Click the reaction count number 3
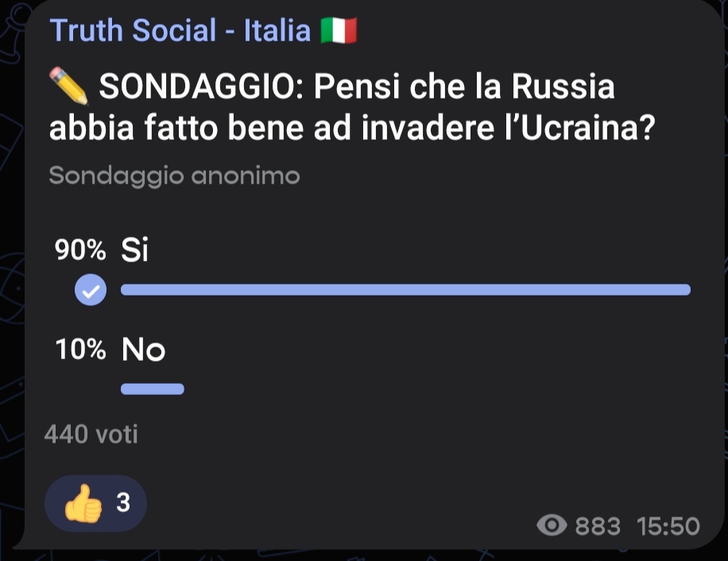The height and width of the screenshot is (561, 728). click(x=123, y=502)
